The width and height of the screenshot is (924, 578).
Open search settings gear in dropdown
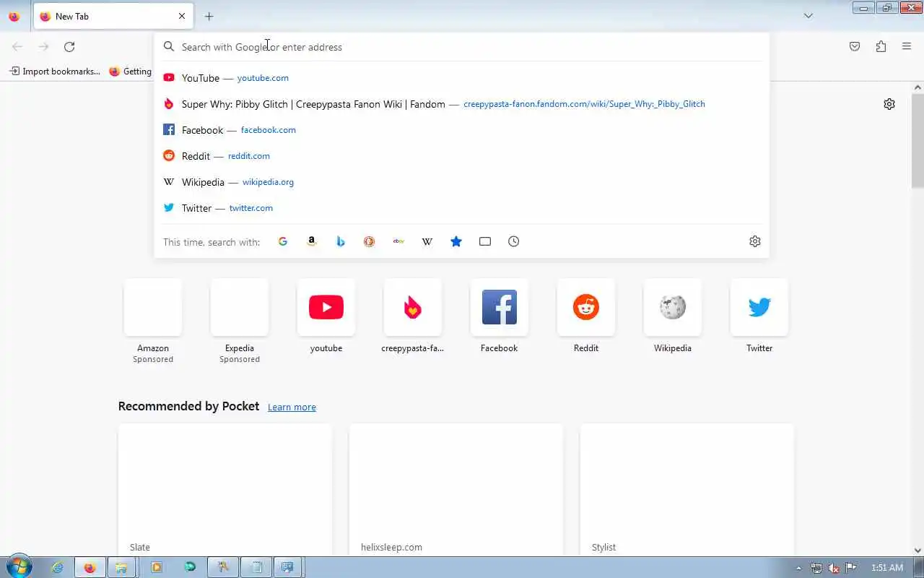pyautogui.click(x=755, y=241)
